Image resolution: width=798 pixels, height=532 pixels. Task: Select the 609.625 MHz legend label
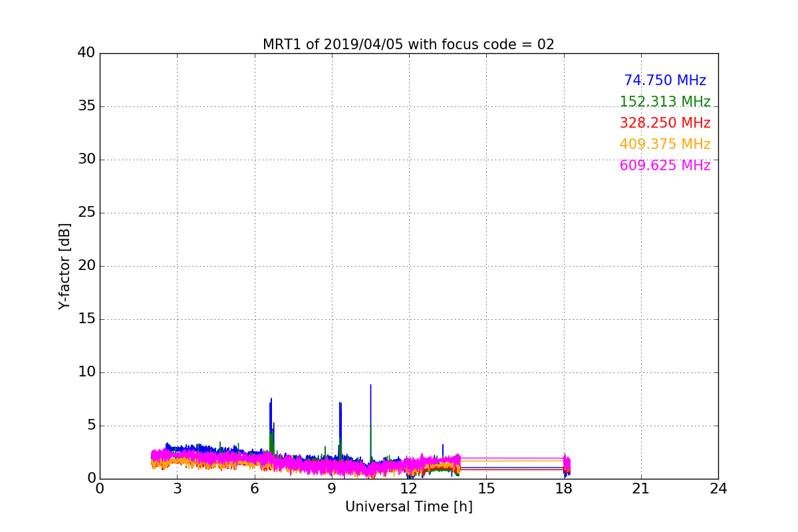665,166
